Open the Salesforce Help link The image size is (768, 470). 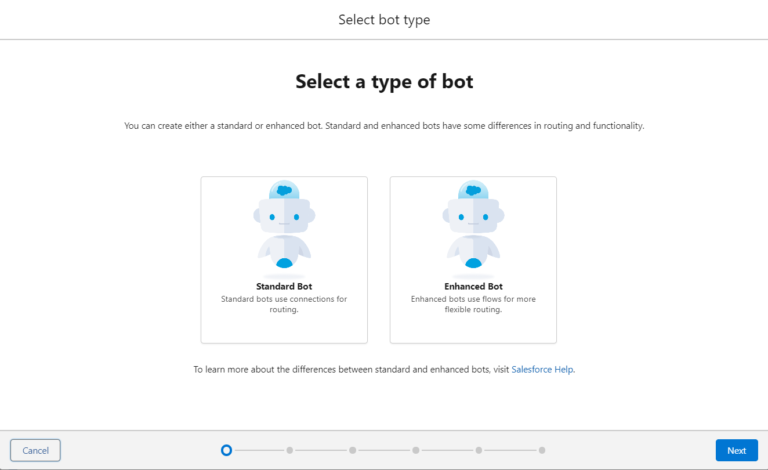(x=542, y=369)
